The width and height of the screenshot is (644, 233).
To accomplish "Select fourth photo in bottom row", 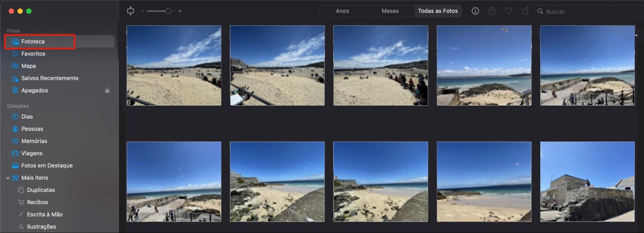I will (484, 182).
